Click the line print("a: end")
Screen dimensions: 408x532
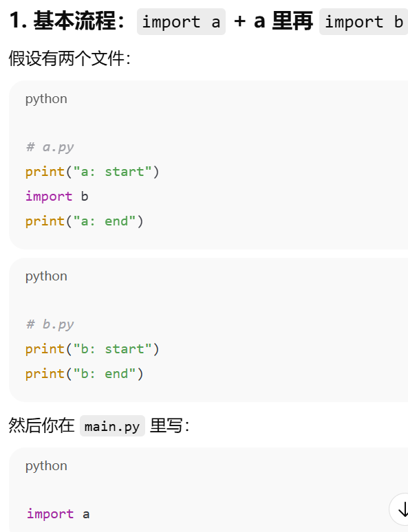[x=85, y=221]
